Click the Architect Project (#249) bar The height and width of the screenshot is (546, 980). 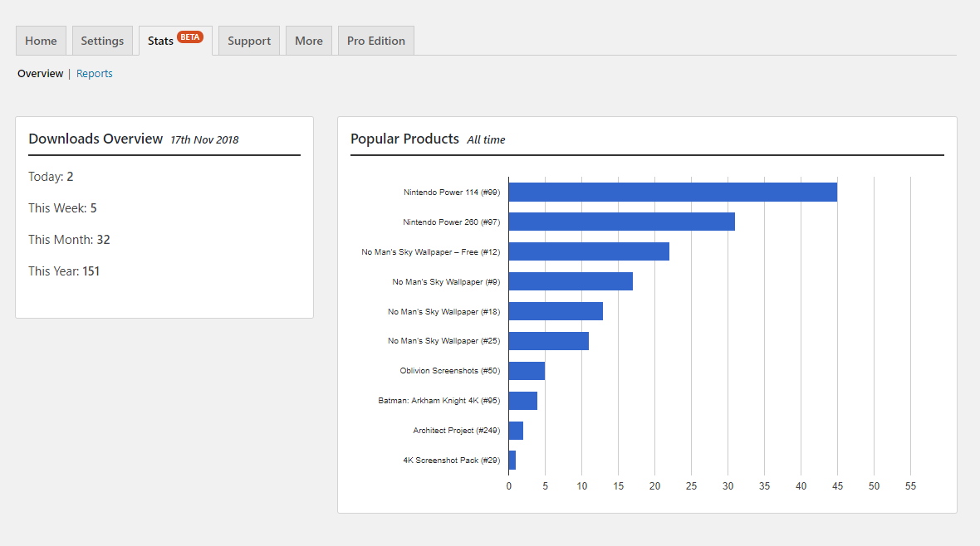point(516,431)
